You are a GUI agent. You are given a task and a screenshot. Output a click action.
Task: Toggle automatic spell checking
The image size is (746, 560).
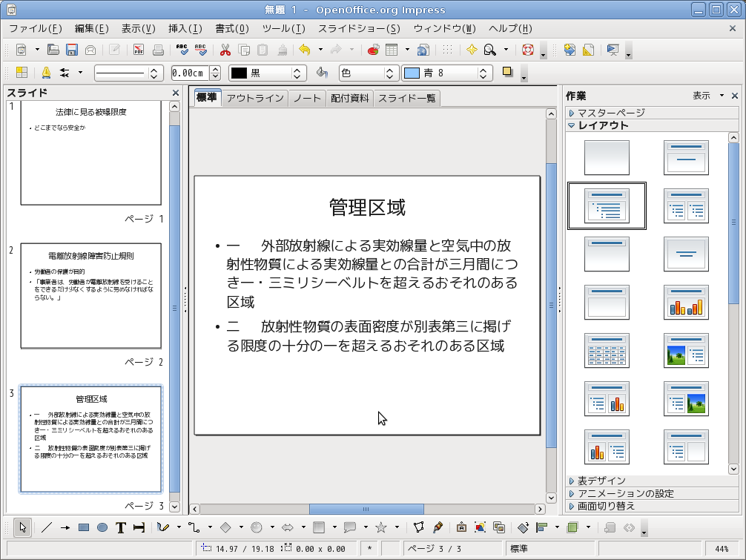(201, 50)
